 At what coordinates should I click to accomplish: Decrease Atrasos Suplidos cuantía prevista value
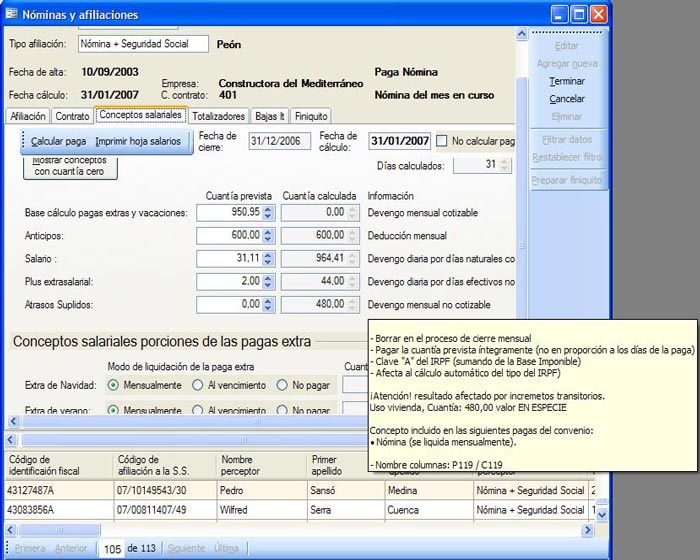[267, 308]
